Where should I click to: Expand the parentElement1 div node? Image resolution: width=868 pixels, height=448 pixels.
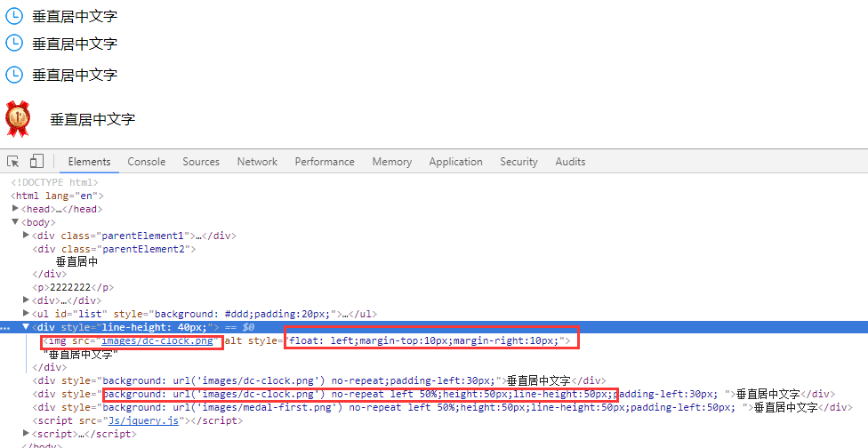click(x=26, y=235)
